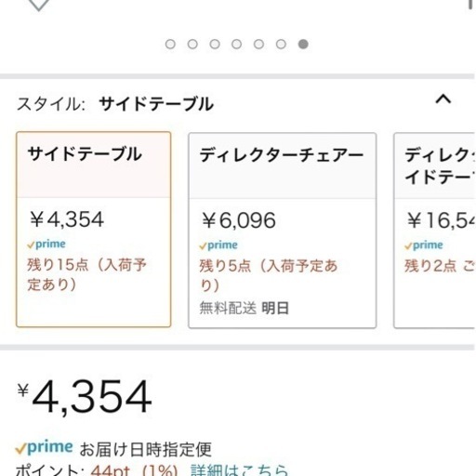Select サイドテーブル style option card
The width and height of the screenshot is (476, 476).
click(94, 230)
